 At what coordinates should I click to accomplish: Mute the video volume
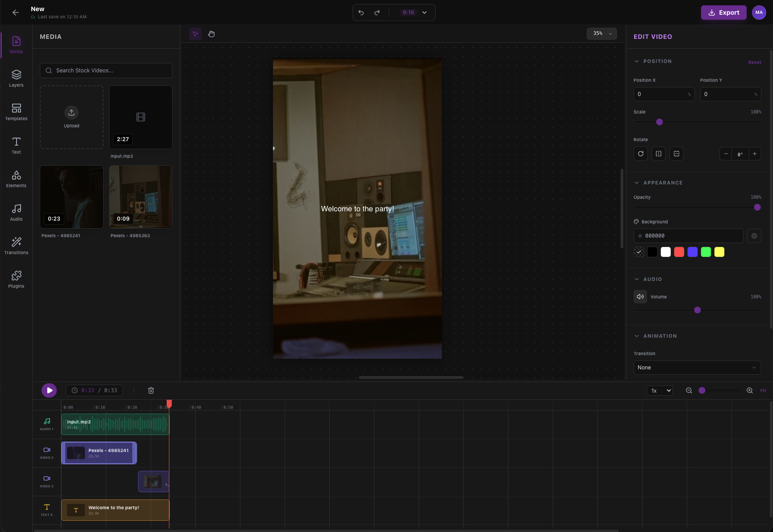click(640, 297)
